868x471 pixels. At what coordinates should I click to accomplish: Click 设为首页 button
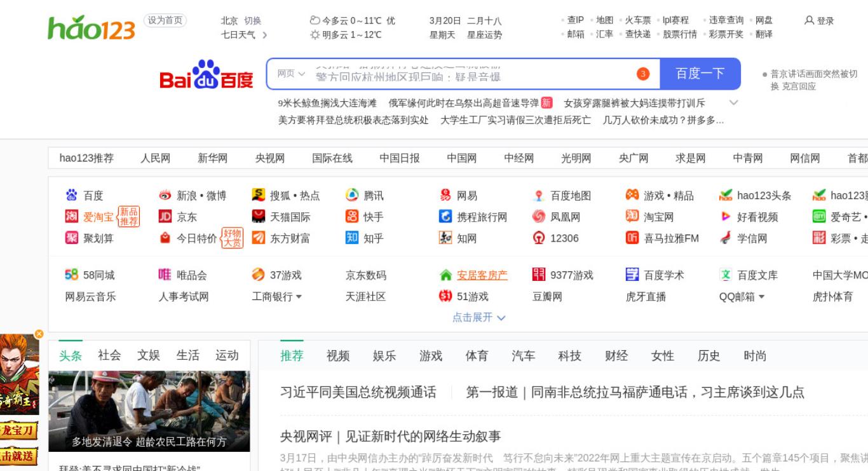pos(165,20)
